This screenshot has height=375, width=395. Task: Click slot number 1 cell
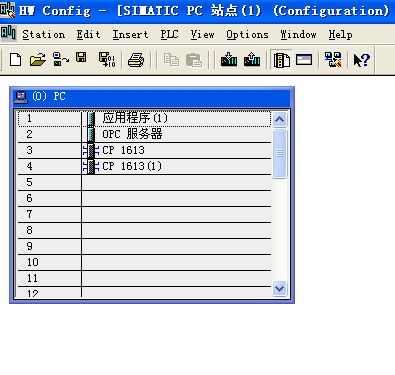coord(49,119)
